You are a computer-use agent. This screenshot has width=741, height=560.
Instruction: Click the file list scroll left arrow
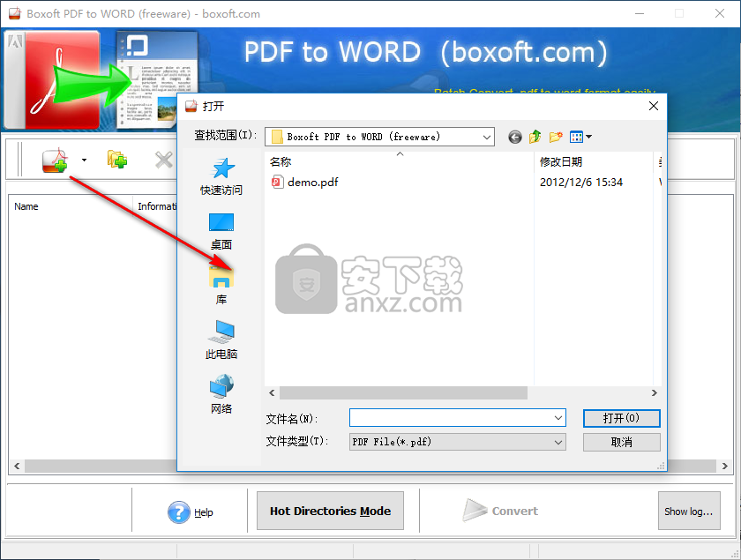272,392
